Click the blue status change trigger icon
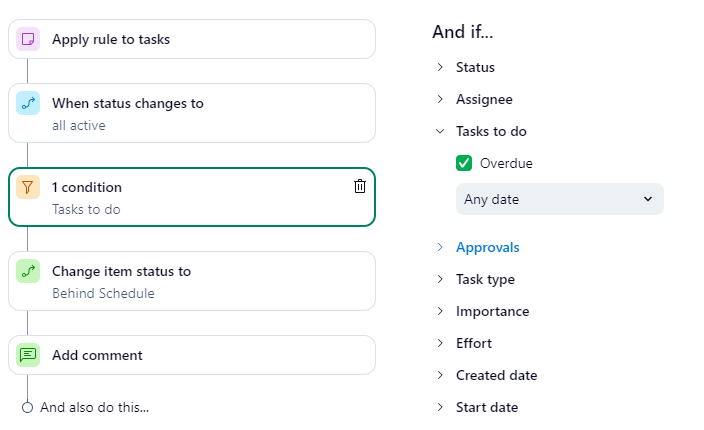 (x=28, y=103)
